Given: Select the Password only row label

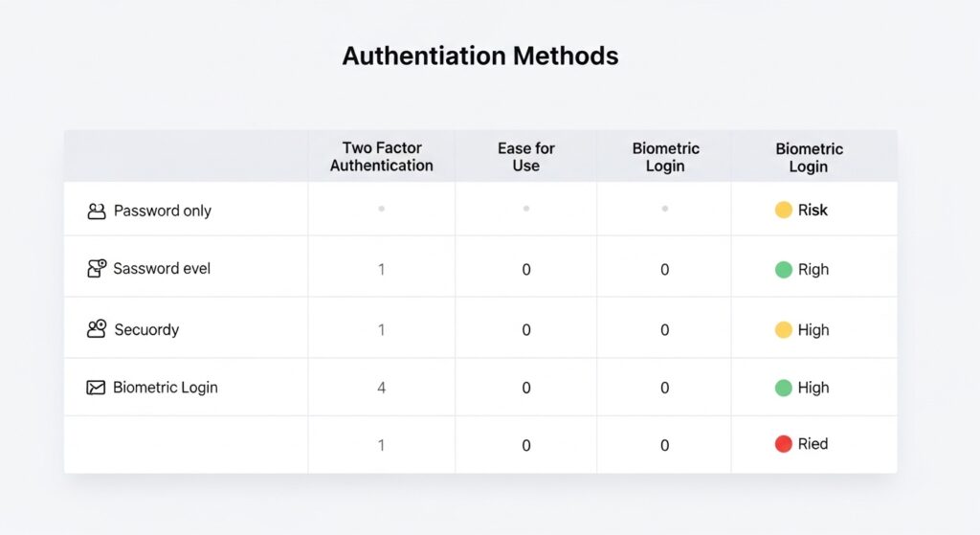Looking at the screenshot, I should tap(163, 211).
